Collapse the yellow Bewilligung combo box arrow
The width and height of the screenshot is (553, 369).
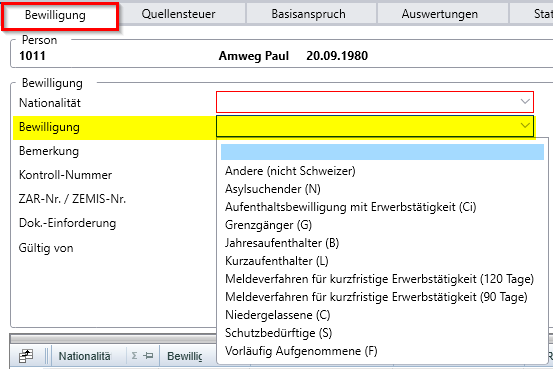coord(525,126)
